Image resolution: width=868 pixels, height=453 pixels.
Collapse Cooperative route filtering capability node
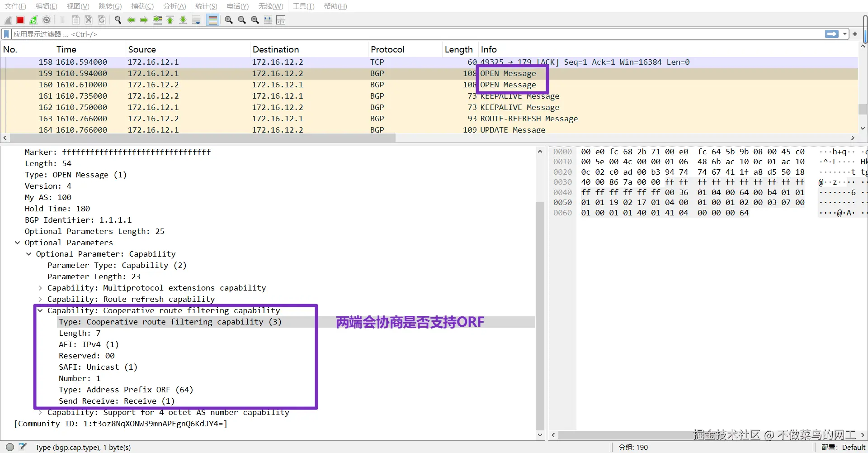40,310
